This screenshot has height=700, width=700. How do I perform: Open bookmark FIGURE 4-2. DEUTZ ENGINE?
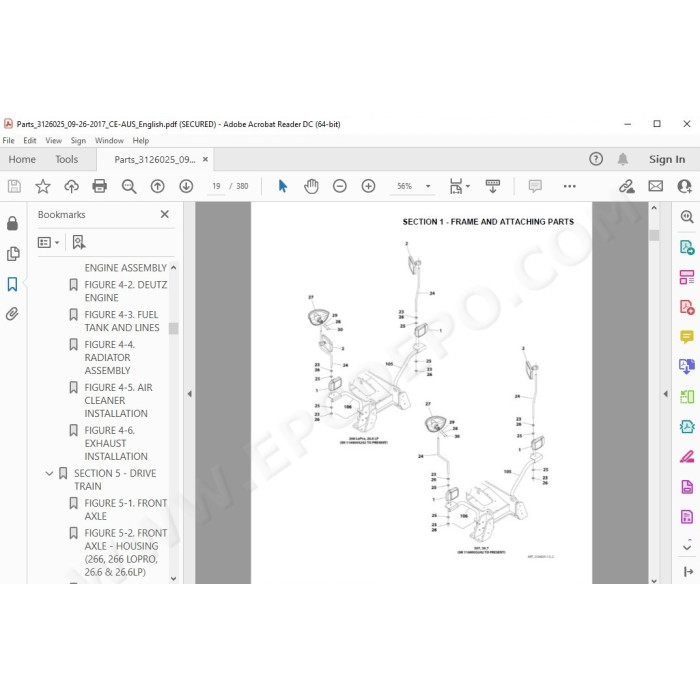(x=125, y=291)
